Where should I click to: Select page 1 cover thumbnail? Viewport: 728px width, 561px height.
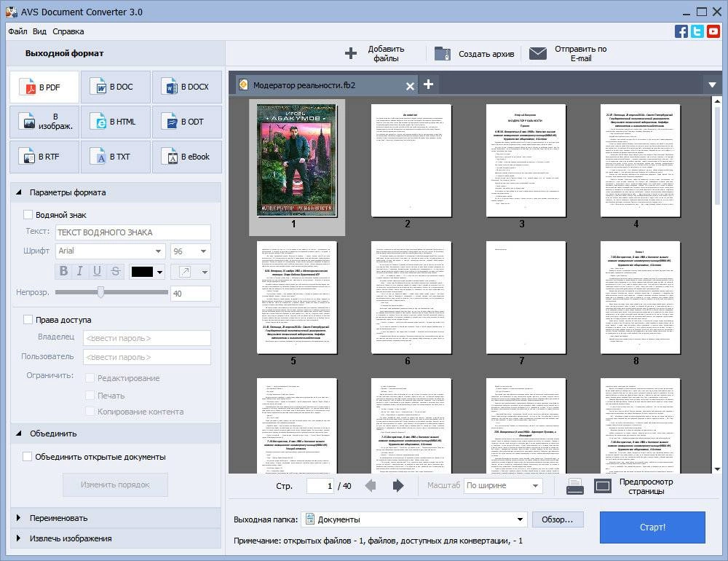pos(297,160)
